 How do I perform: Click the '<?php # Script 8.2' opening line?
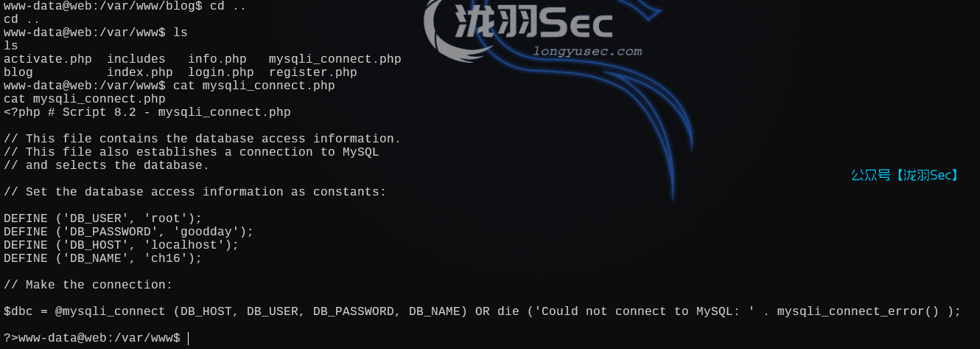(x=147, y=112)
